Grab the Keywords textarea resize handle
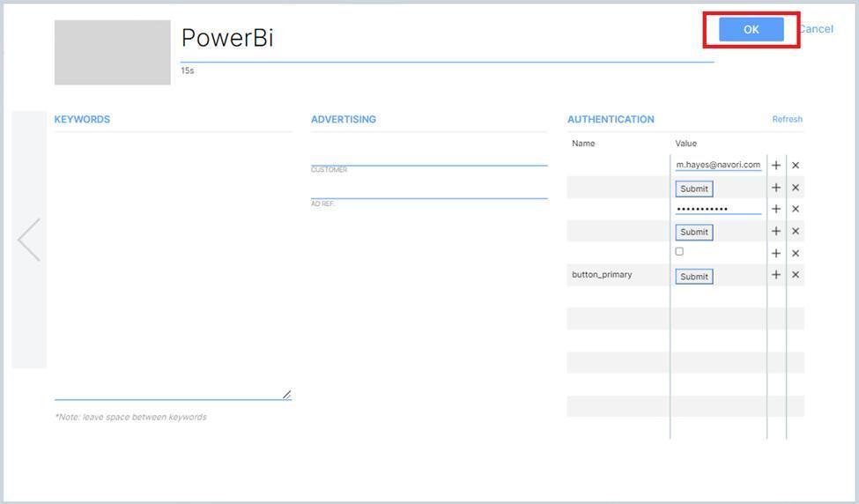Viewport: 859px width, 504px height. [286, 395]
